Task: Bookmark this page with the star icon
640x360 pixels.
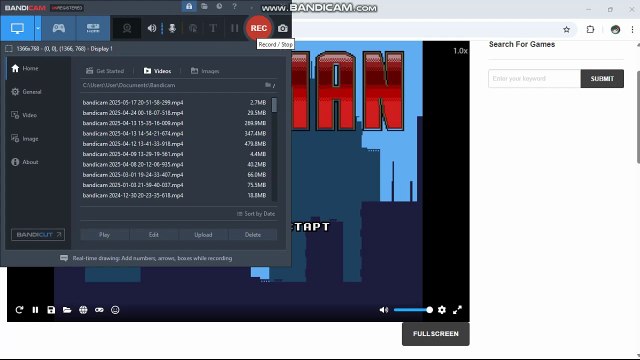Action: [x=567, y=29]
